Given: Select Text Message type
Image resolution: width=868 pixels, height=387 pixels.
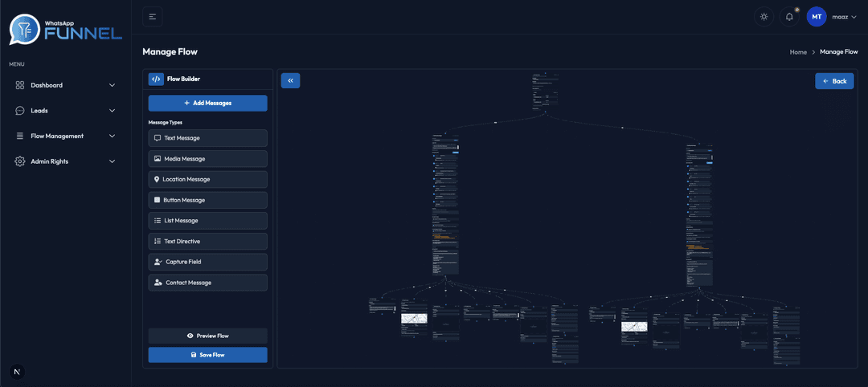Looking at the screenshot, I should pos(207,138).
